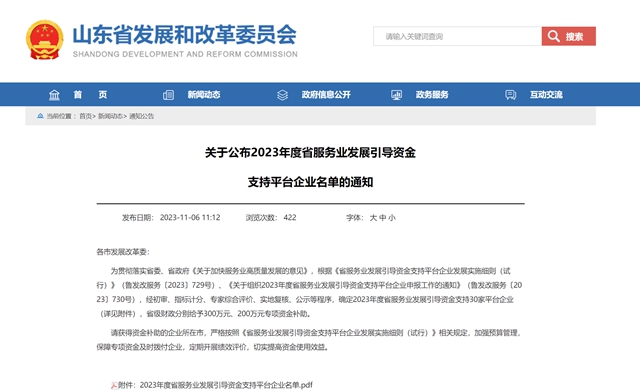Click the view count 422

pyautogui.click(x=290, y=218)
